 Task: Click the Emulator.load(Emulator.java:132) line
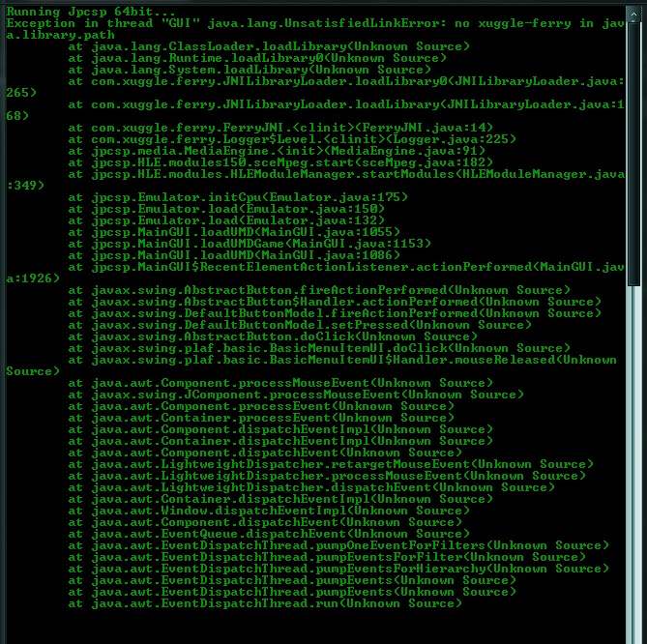coord(226,220)
